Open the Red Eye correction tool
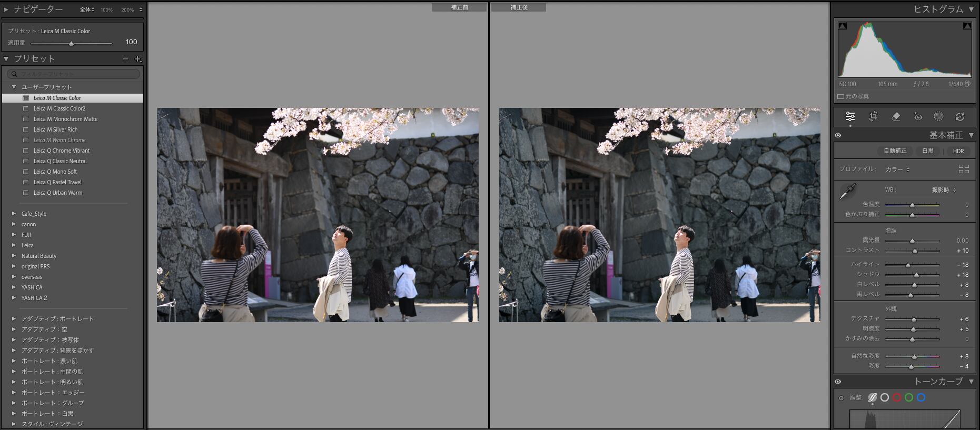 pos(918,116)
